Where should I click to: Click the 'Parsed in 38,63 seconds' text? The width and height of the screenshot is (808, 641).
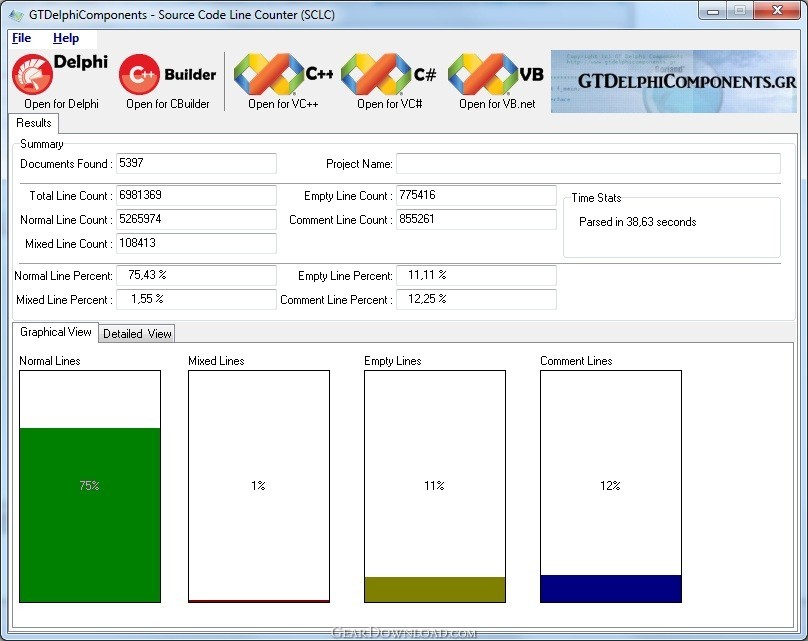pyautogui.click(x=637, y=222)
